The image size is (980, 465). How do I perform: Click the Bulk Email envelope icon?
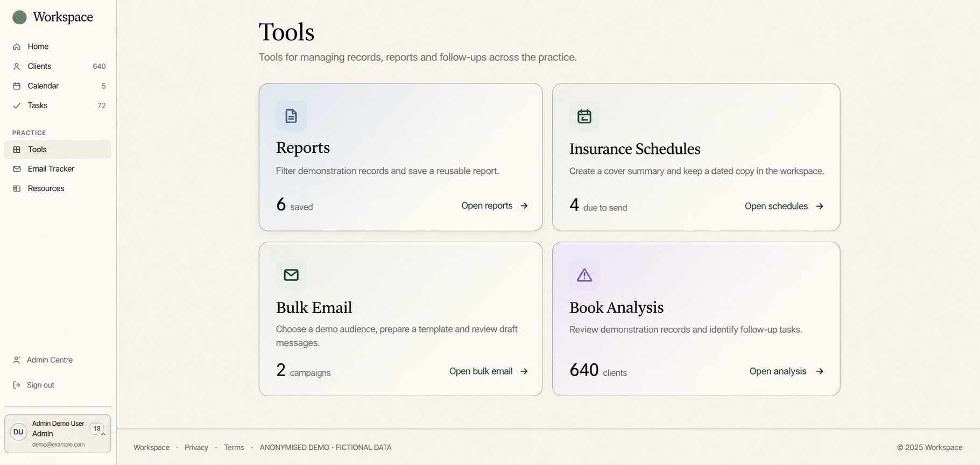coord(291,275)
